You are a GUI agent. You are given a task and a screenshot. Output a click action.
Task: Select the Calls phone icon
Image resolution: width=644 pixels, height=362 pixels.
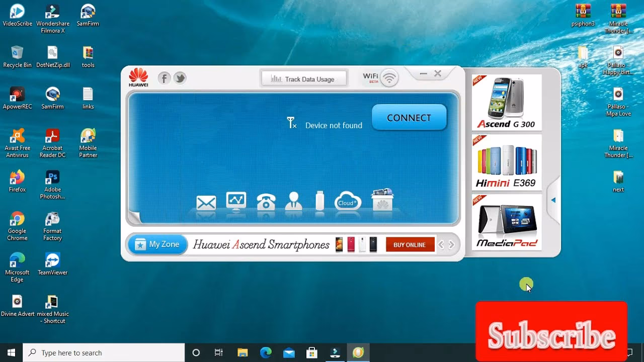pyautogui.click(x=266, y=201)
